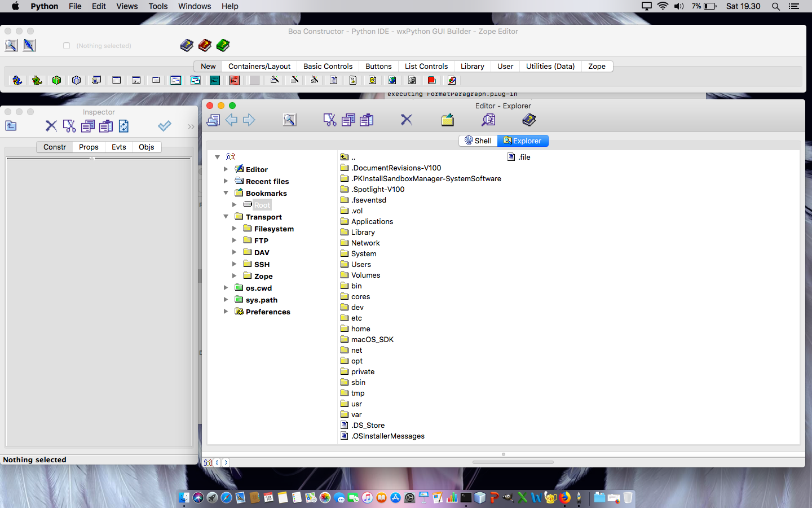The height and width of the screenshot is (508, 812).
Task: Click the copy icon in Editor toolbar
Action: pos(348,120)
